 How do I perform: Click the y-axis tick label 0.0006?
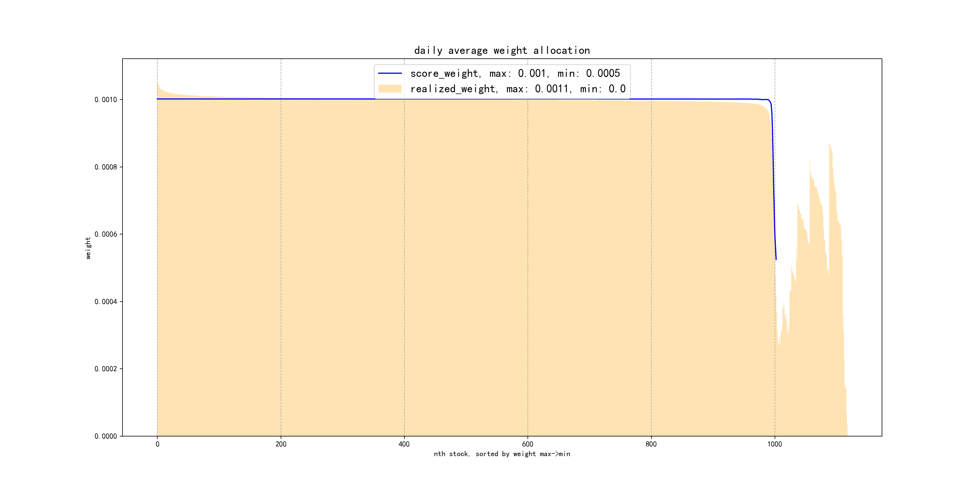[x=106, y=234]
